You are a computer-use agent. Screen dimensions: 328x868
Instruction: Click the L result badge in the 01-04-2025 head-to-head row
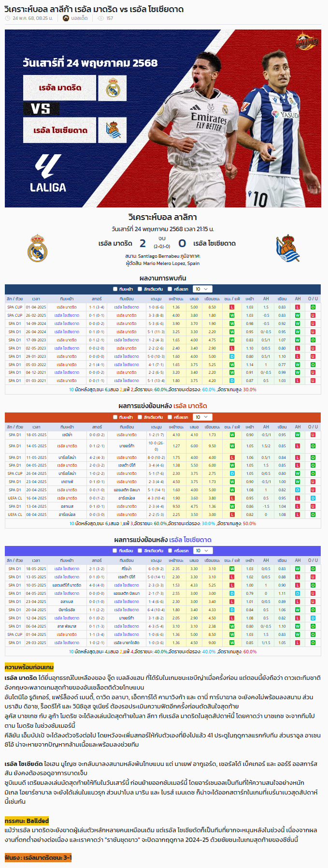pos(232,307)
